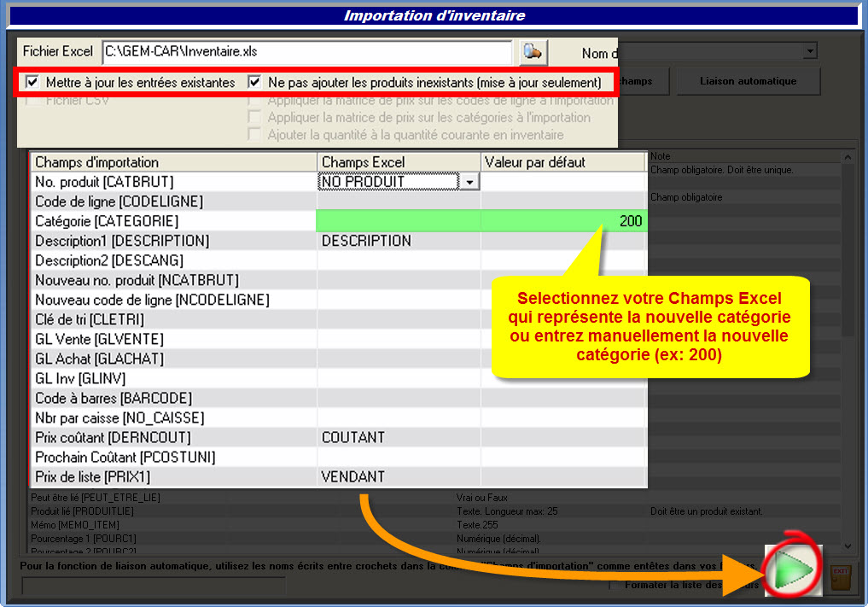
Task: Click the note 'Champ obligatoire. Doit être unique.'
Action: [722, 170]
